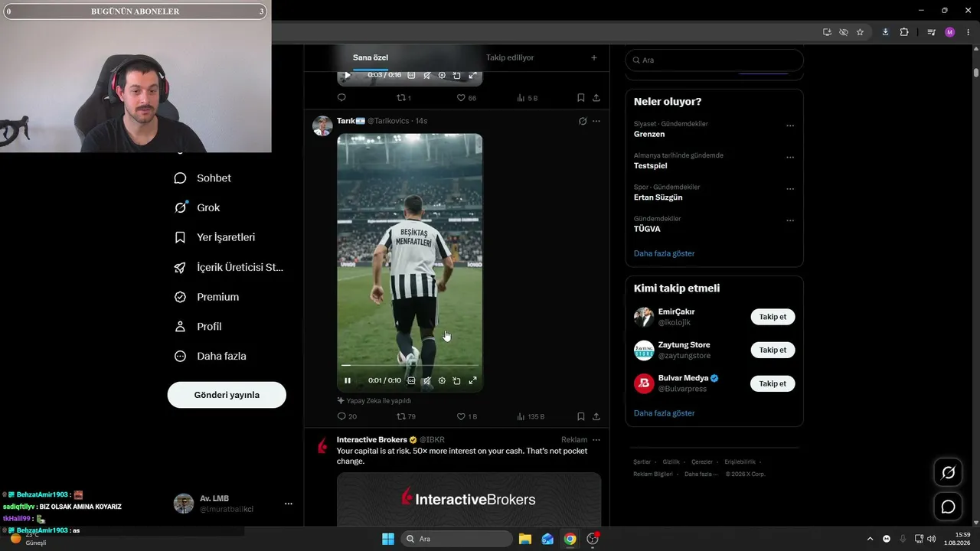Switch to the Sana özel tab

[x=371, y=57]
